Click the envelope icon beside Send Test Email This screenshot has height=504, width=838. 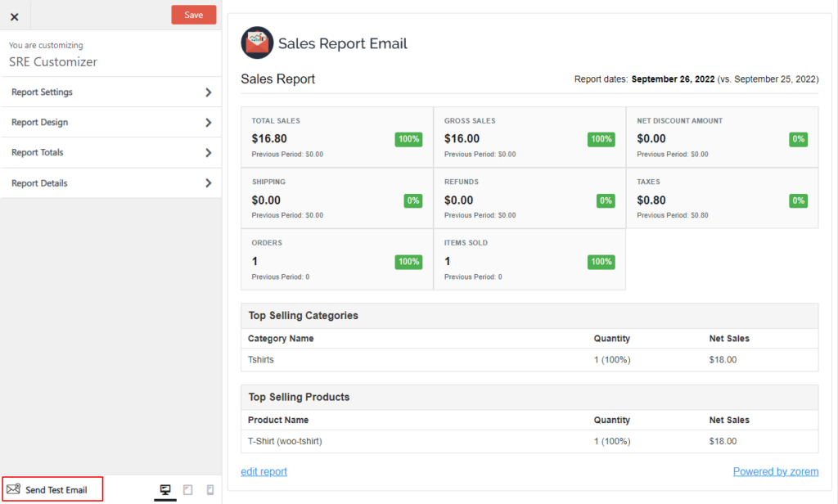(x=14, y=488)
